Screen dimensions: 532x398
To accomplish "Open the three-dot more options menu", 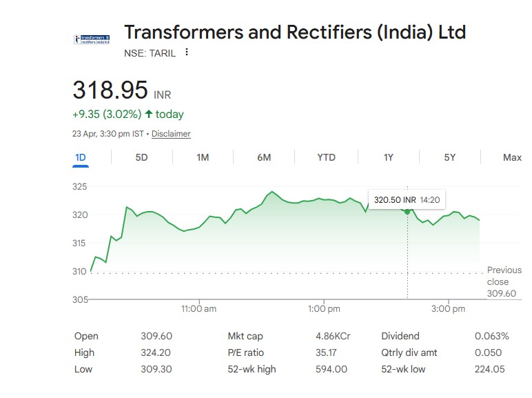I will [x=187, y=52].
